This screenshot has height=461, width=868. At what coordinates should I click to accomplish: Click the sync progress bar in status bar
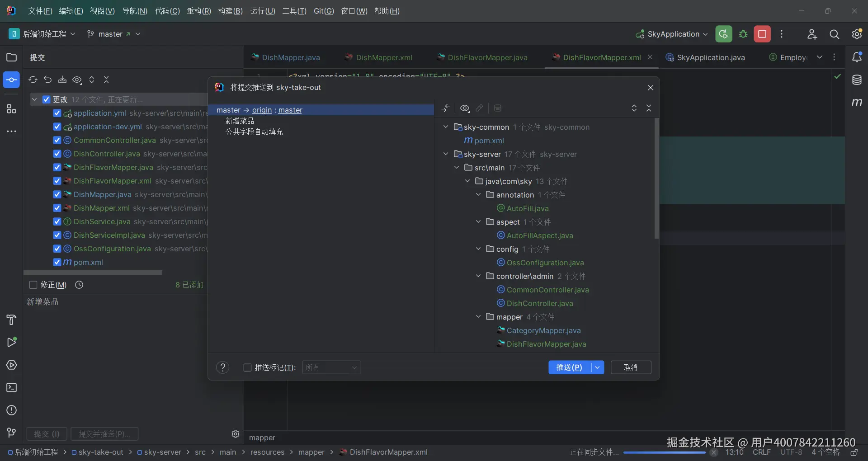point(664,452)
